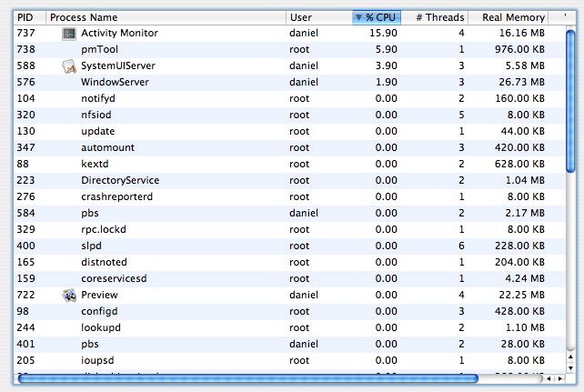The image size is (584, 392).
Task: Select the DirectoryService process row
Action: pos(289,181)
